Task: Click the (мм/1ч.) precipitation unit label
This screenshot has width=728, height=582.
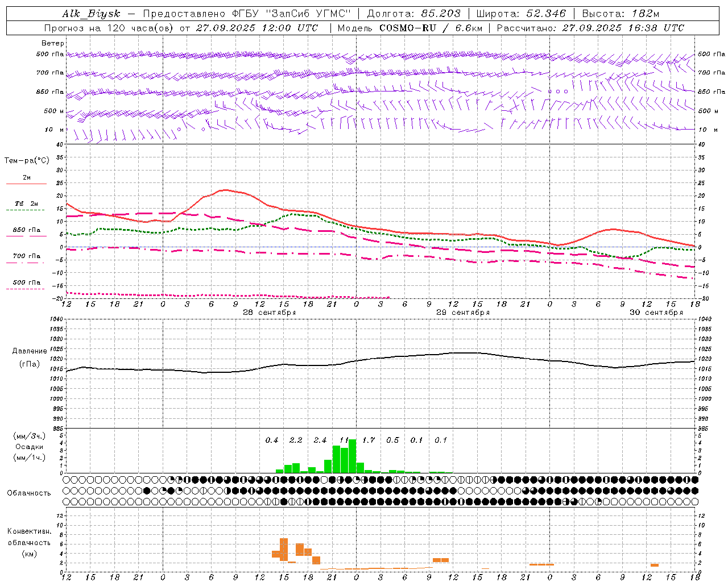Action: 30,458
